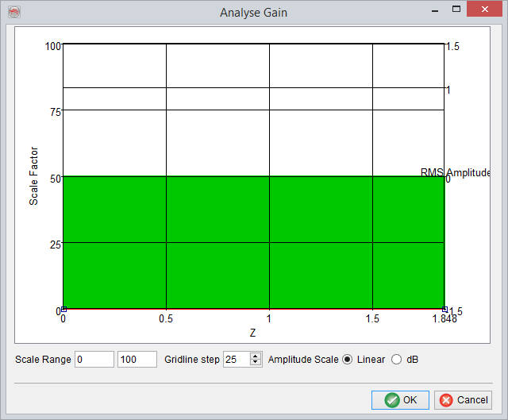508x420 pixels.
Task: Click the green checkmark OK button
Action: pos(400,400)
